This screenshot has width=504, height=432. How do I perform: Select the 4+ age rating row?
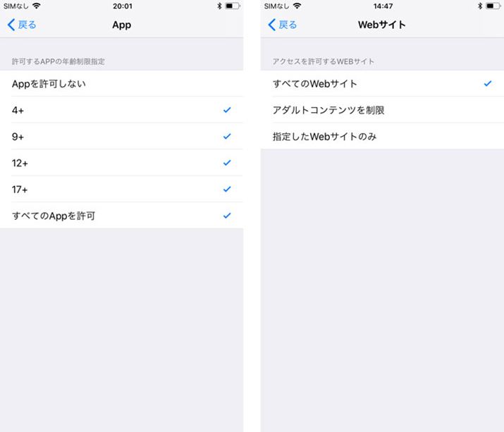(x=121, y=110)
